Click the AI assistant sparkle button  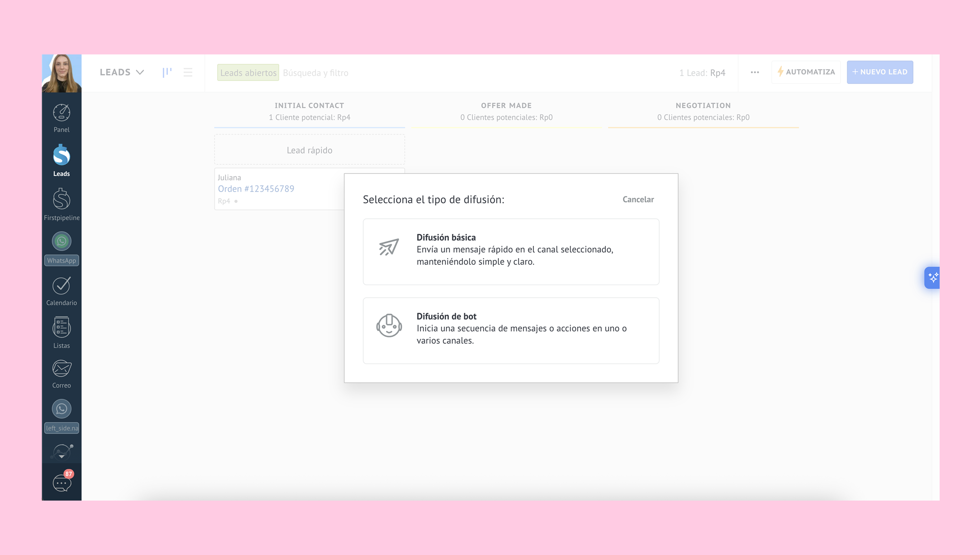pyautogui.click(x=933, y=277)
